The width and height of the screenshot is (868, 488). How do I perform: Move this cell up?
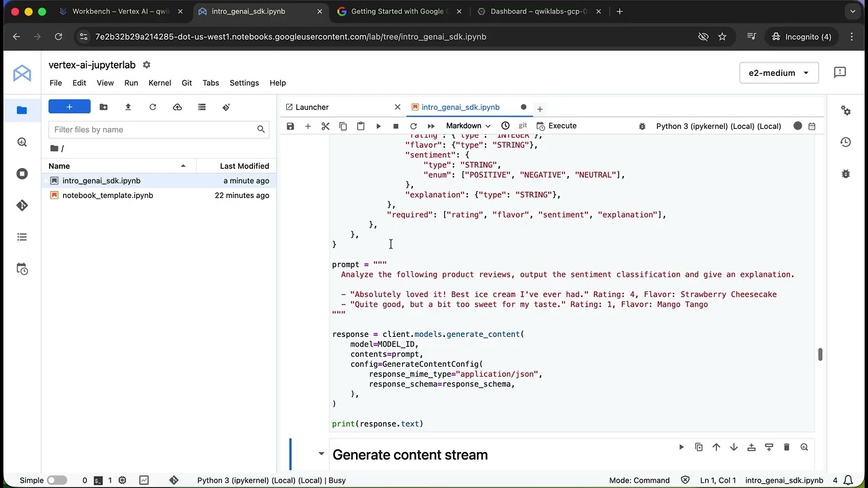point(716,447)
